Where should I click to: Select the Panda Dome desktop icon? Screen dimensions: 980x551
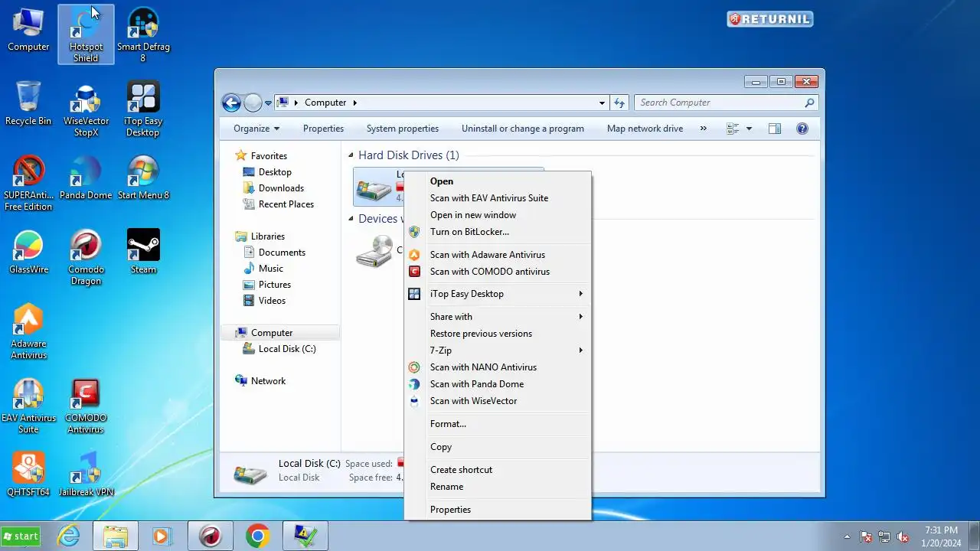(86, 178)
